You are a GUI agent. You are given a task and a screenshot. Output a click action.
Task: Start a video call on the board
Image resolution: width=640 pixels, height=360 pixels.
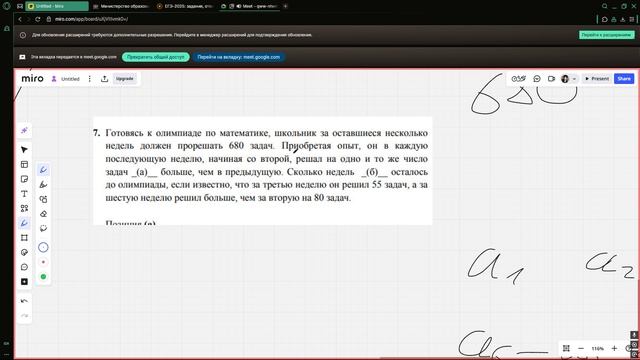coord(551,79)
